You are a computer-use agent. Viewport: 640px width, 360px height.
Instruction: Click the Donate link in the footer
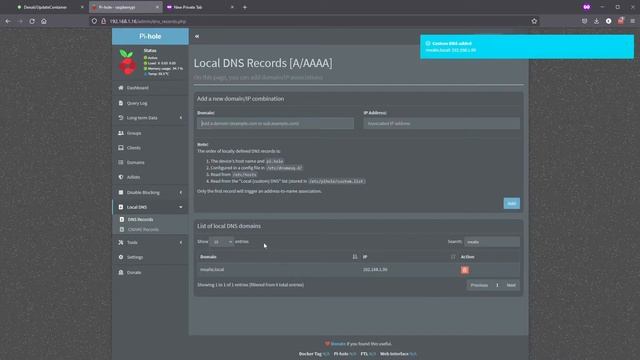click(338, 344)
